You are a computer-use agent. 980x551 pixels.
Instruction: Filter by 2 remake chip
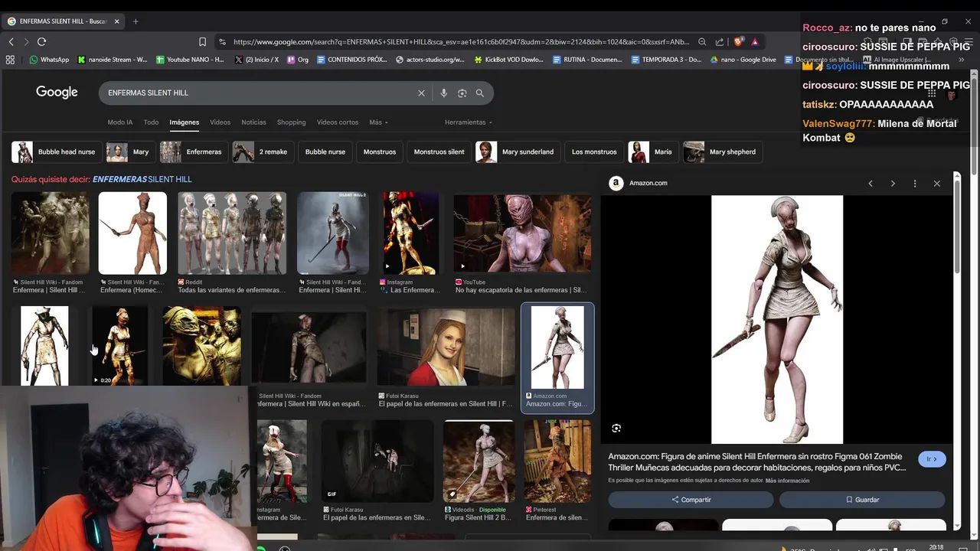262,152
